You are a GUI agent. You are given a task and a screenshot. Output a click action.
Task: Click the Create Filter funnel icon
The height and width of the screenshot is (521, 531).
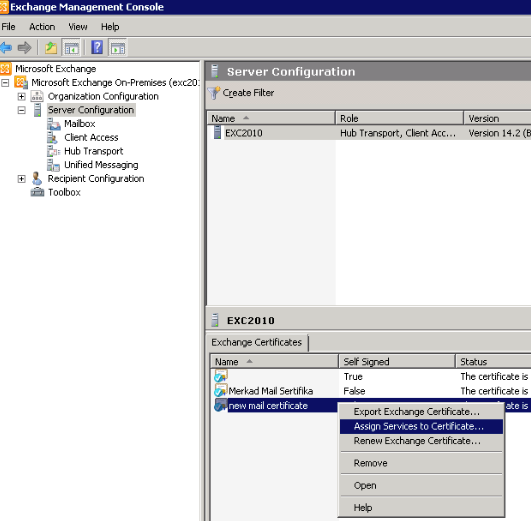(x=214, y=93)
